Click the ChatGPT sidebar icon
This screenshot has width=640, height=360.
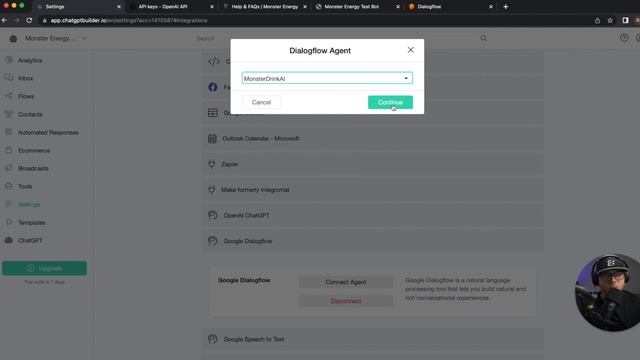pyautogui.click(x=9, y=240)
